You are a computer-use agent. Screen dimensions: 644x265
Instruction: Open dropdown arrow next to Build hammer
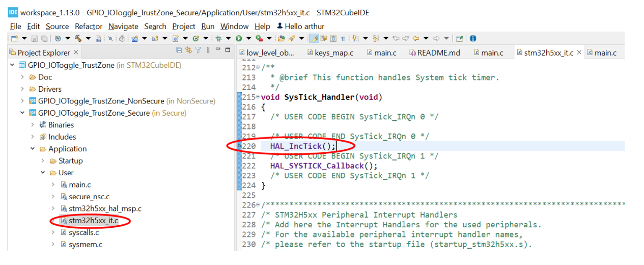[x=88, y=38]
